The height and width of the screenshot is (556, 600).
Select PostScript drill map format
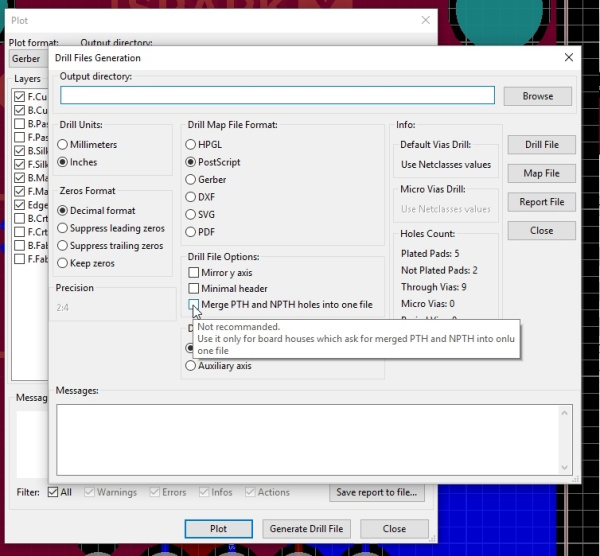[x=213, y=162]
